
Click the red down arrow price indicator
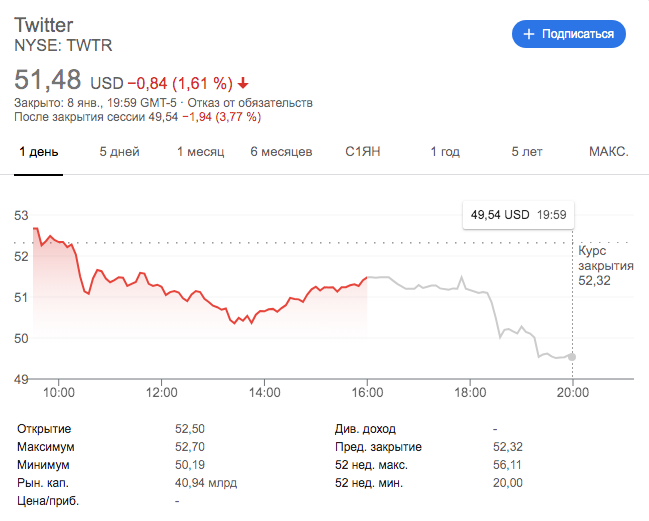(x=243, y=82)
